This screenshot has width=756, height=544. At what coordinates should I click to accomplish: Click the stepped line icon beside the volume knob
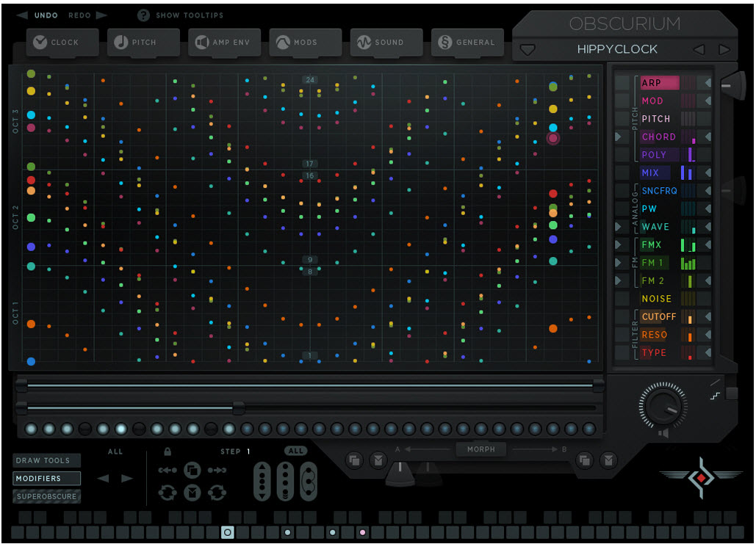[x=715, y=396]
